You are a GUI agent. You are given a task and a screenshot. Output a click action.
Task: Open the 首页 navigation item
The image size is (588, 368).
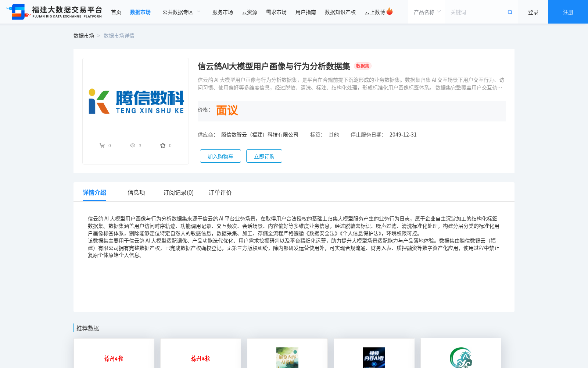pos(116,12)
